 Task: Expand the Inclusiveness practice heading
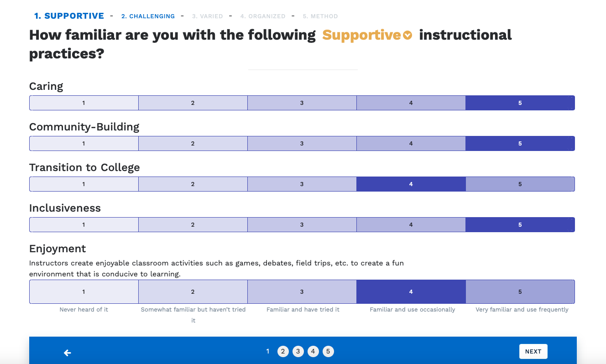(x=65, y=208)
